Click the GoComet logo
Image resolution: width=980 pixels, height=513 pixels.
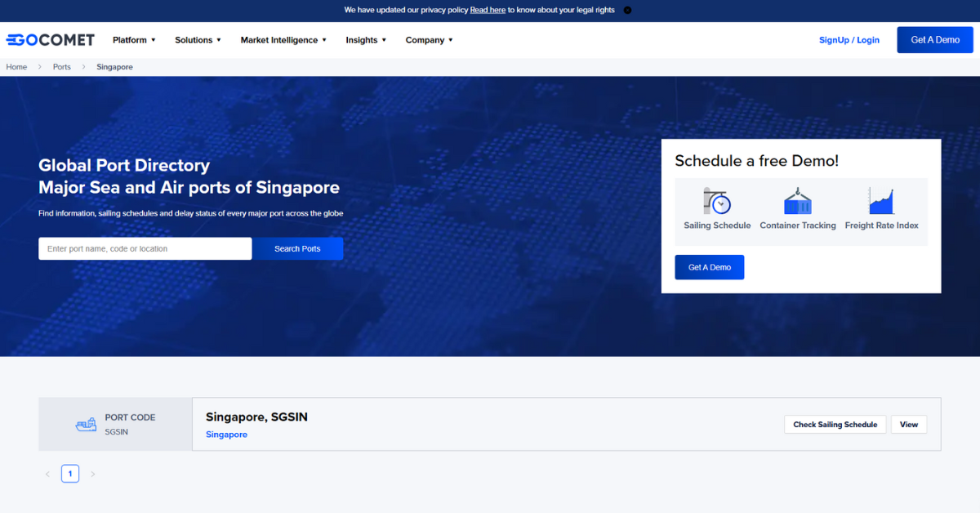(51, 39)
